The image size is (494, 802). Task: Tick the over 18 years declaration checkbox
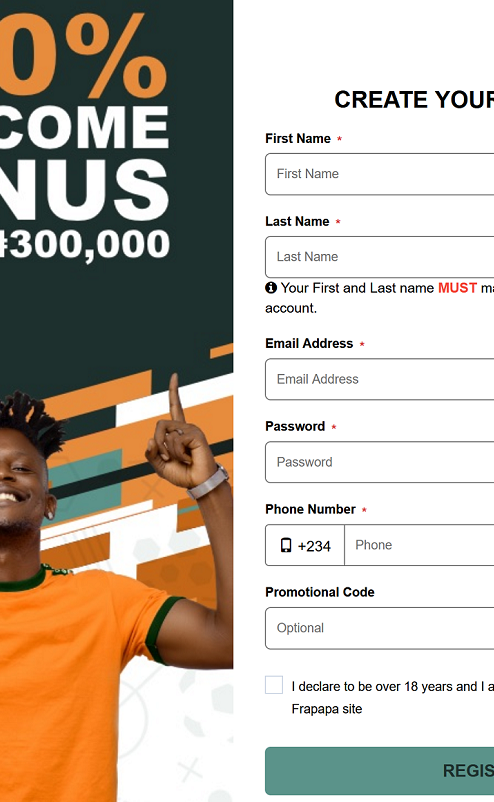pos(274,685)
